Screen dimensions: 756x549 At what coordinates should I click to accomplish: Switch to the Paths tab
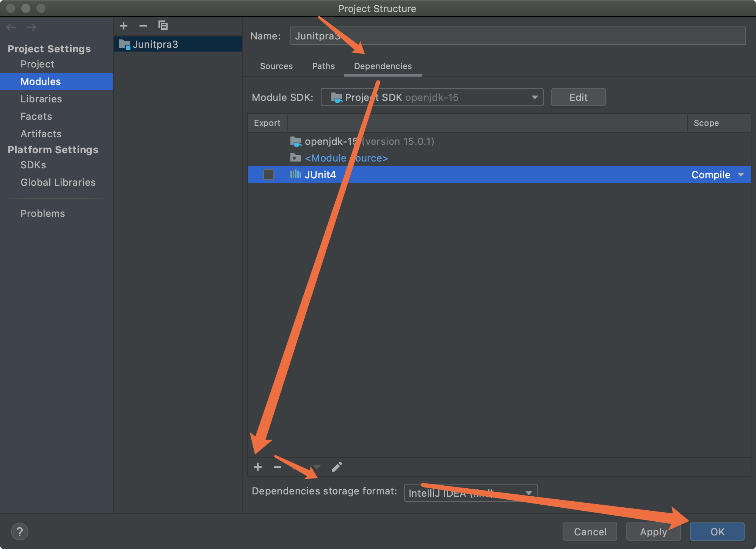pos(323,66)
